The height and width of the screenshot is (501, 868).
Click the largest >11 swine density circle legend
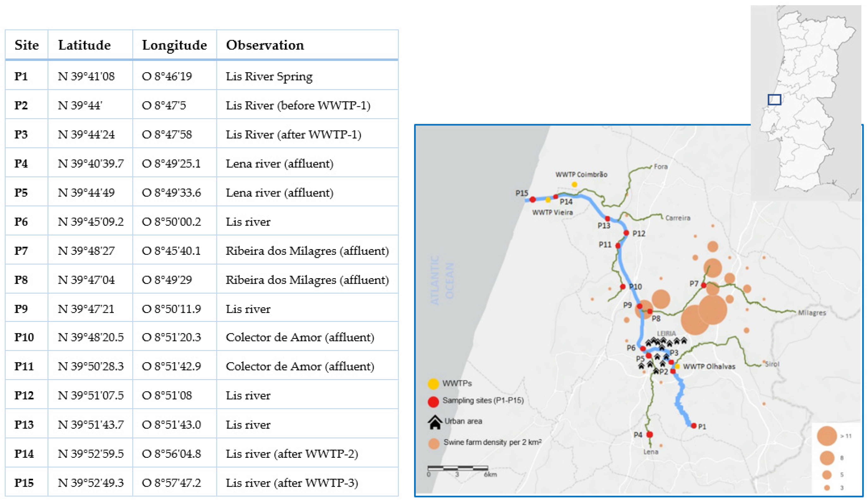(827, 436)
